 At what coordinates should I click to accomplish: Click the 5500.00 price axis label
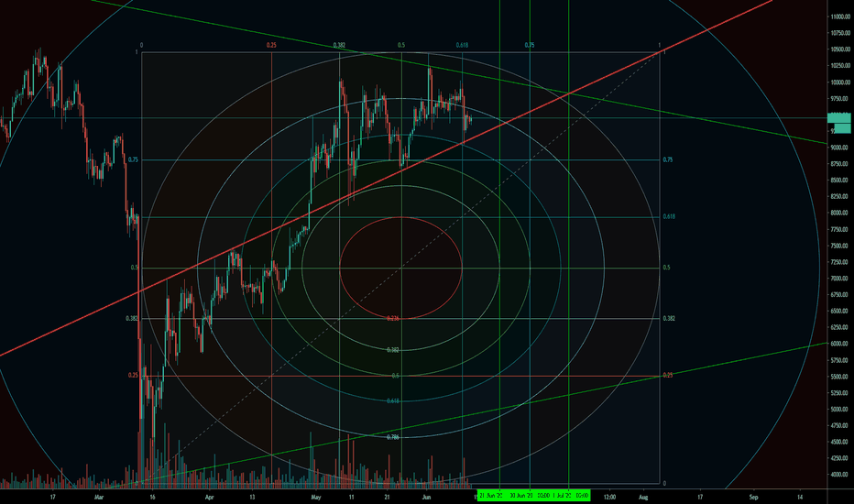(840, 377)
